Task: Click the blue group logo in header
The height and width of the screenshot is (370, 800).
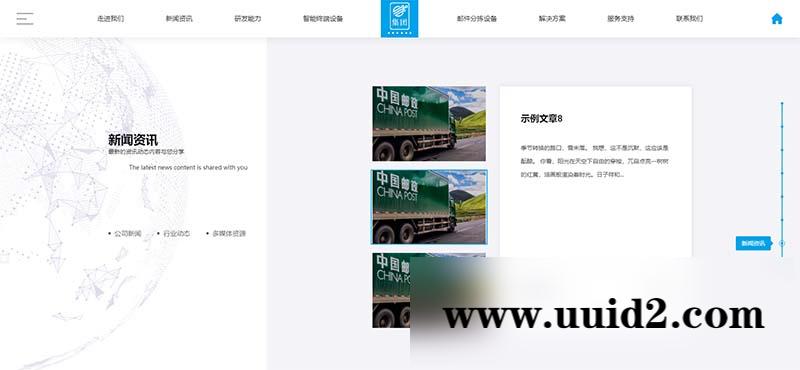Action: (399, 18)
